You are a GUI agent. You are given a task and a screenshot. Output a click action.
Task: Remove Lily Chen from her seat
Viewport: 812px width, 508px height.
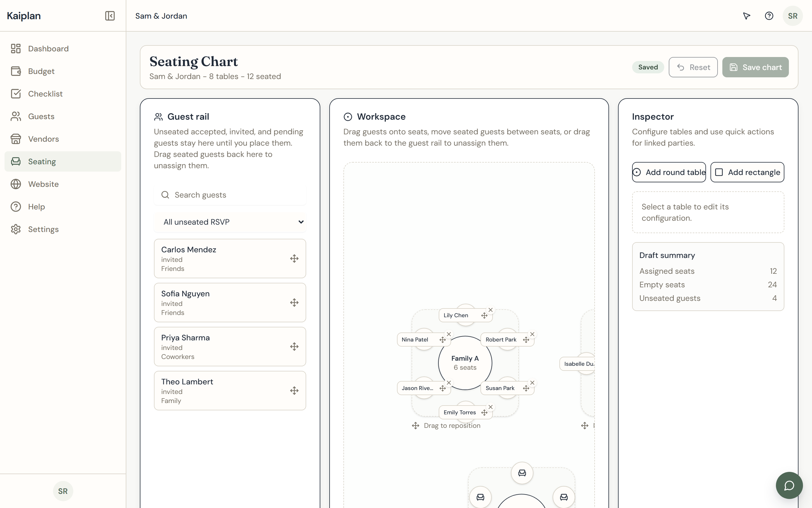pos(491,310)
